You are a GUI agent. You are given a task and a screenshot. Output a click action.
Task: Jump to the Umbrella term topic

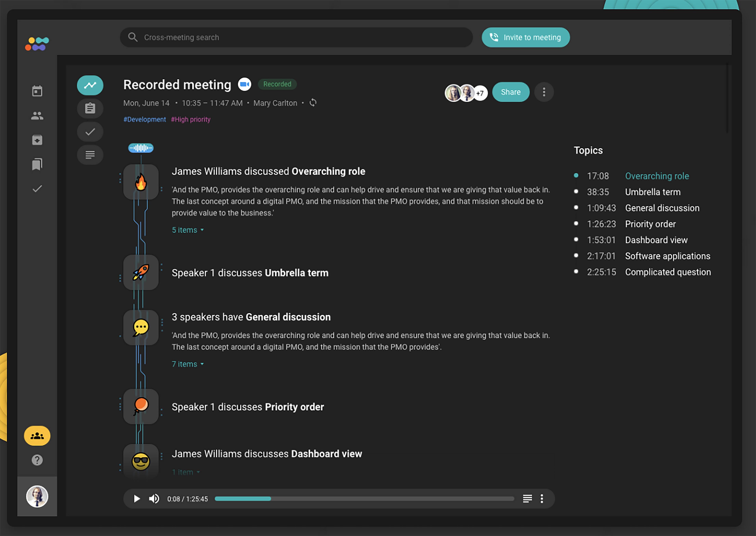[652, 192]
